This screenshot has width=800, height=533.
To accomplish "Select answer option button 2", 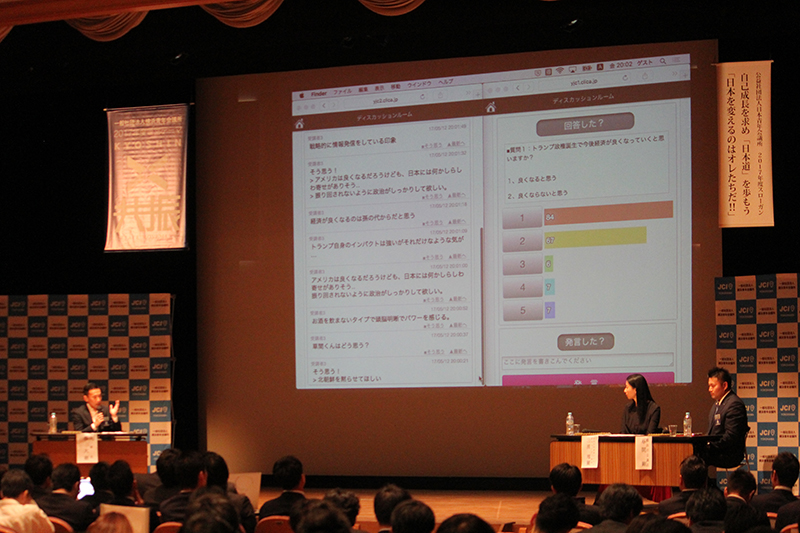I will tap(521, 241).
